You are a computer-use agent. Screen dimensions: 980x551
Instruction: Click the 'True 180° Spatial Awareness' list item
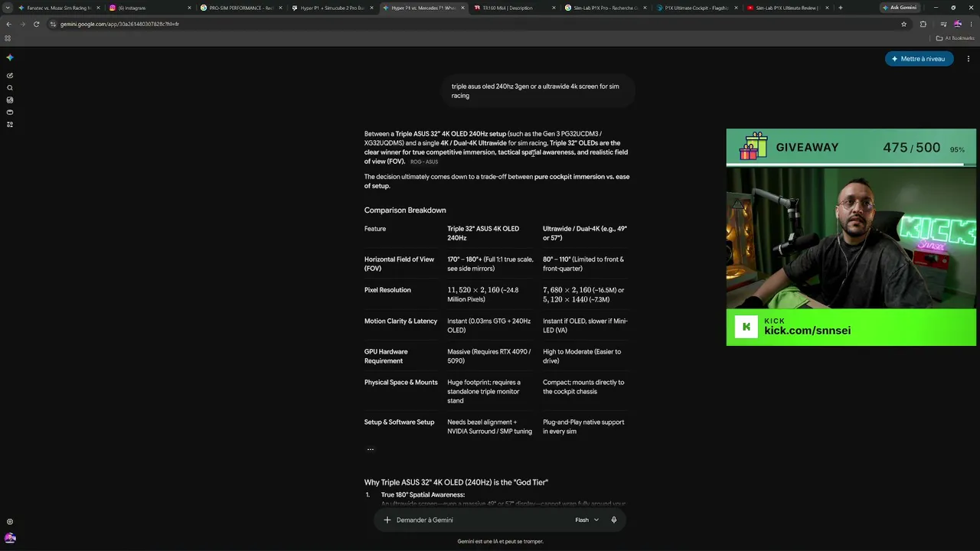[x=423, y=495]
